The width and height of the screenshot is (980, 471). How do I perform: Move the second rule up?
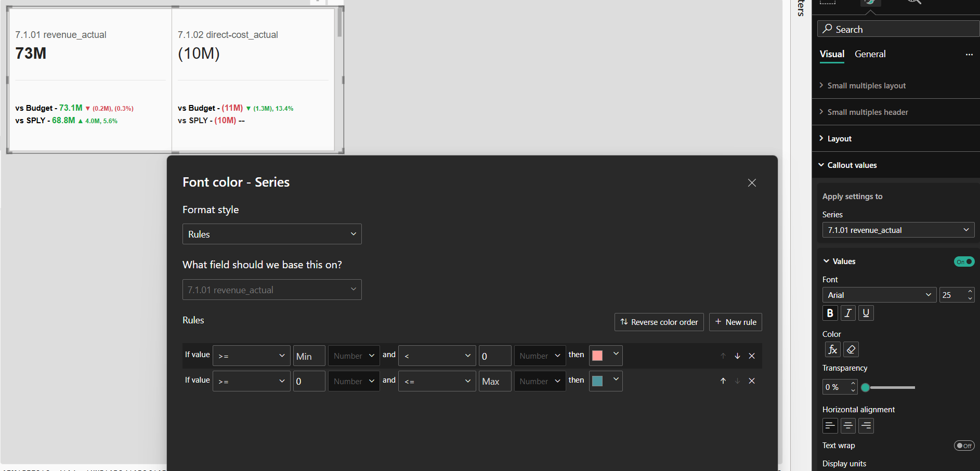[723, 381]
